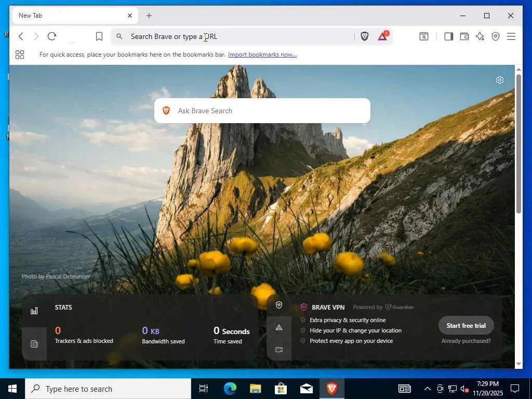Screen dimensions: 532x399
Task: Click Time saved stat
Action: [231, 335]
